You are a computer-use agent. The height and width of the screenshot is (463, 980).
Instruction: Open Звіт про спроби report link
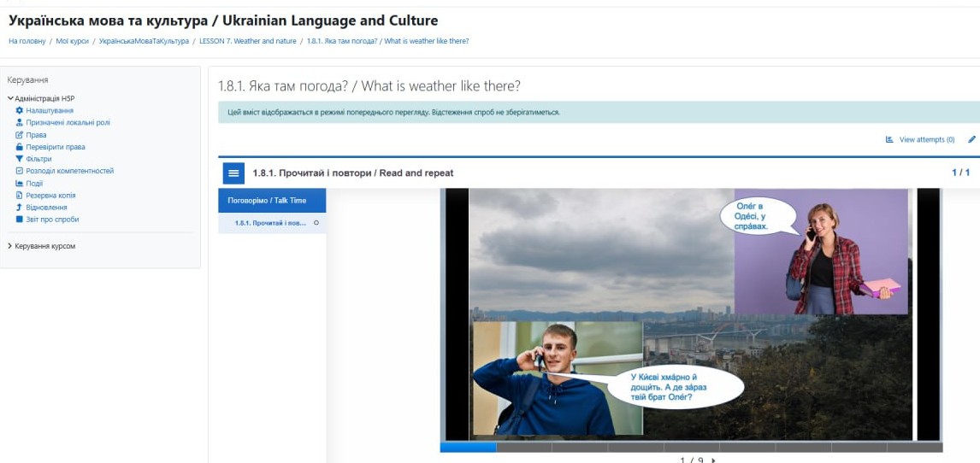(x=52, y=220)
